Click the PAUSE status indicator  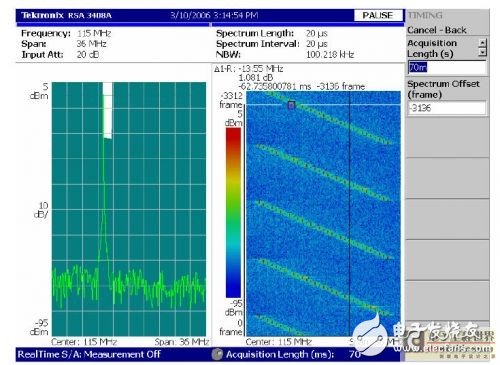pos(378,15)
